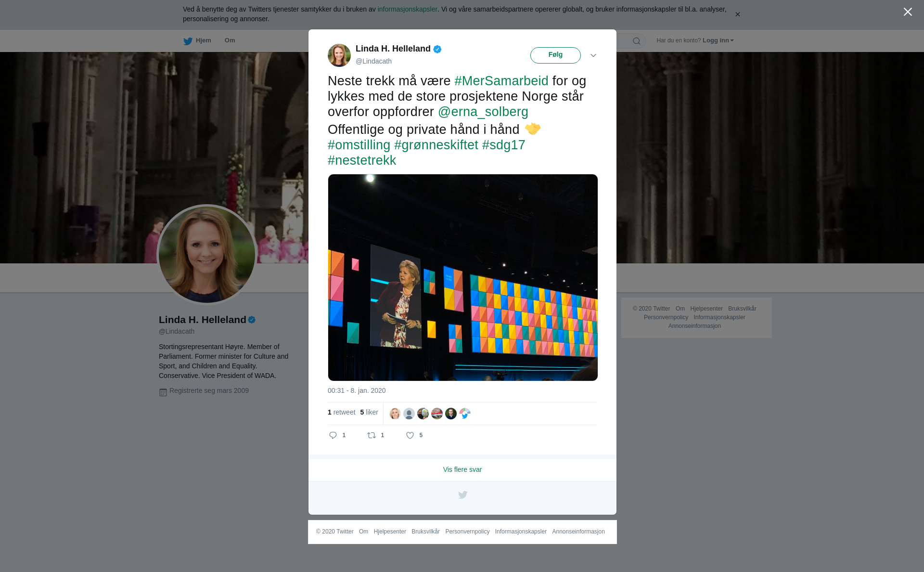The image size is (924, 572).
Task: Click grey Twitter bird below replies
Action: click(x=462, y=495)
